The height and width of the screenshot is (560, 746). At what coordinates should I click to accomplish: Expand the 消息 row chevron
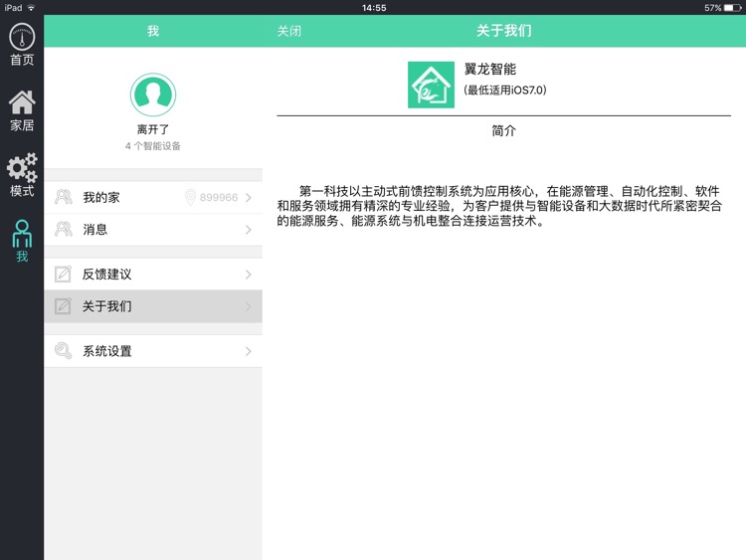coord(249,230)
